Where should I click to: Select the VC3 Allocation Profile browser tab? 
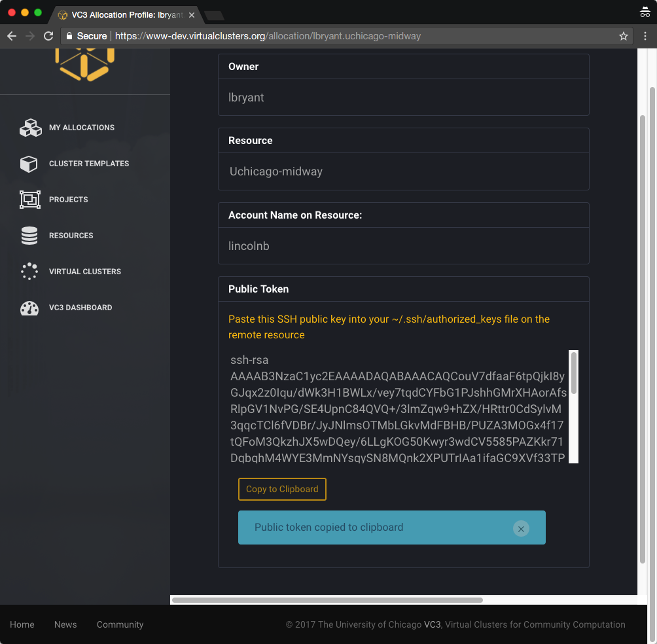pyautogui.click(x=127, y=15)
